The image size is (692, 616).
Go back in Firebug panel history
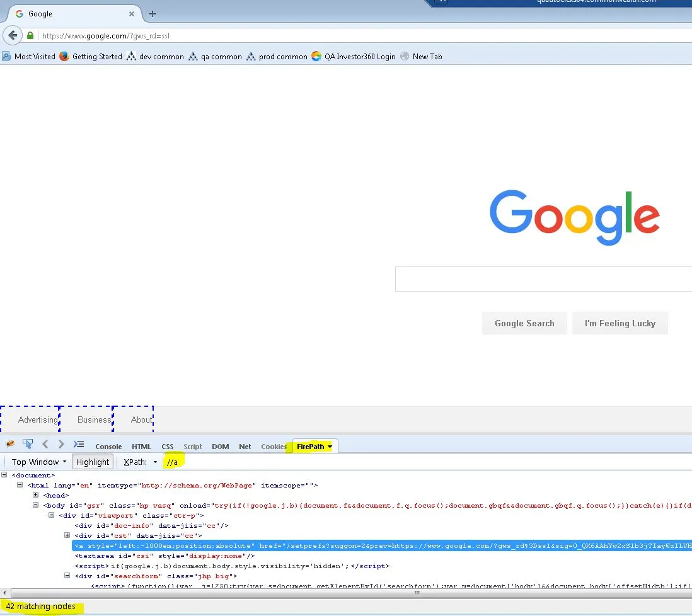coord(45,444)
